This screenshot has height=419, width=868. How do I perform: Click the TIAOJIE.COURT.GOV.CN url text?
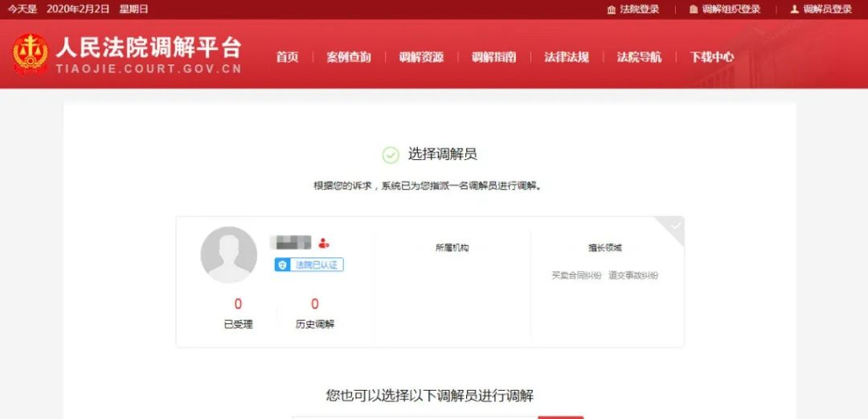click(149, 69)
